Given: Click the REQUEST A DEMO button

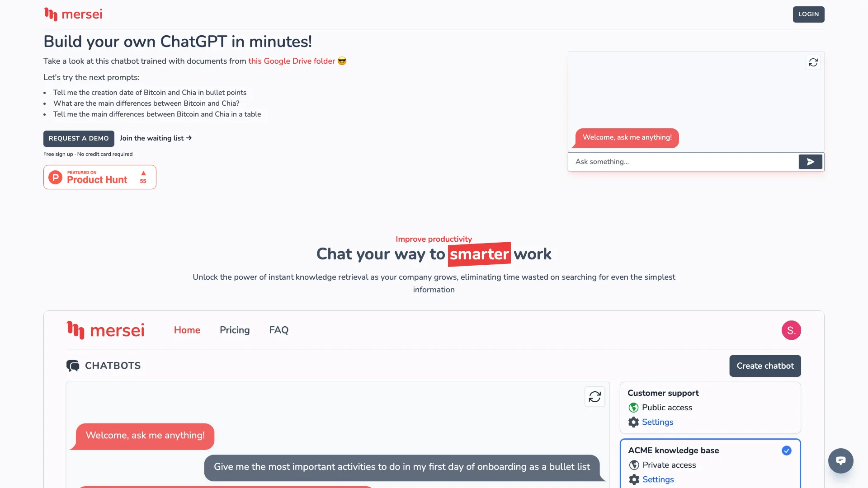Looking at the screenshot, I should tap(79, 138).
